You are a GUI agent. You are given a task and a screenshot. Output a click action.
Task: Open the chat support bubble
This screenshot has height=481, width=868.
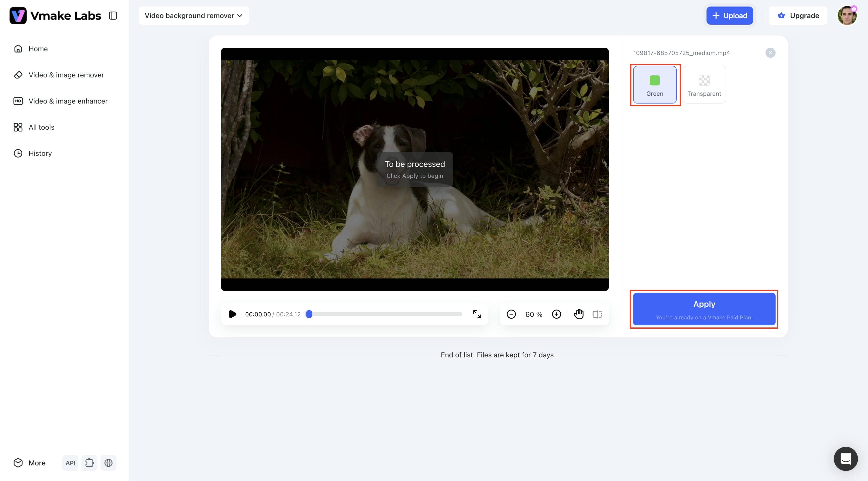(x=846, y=459)
